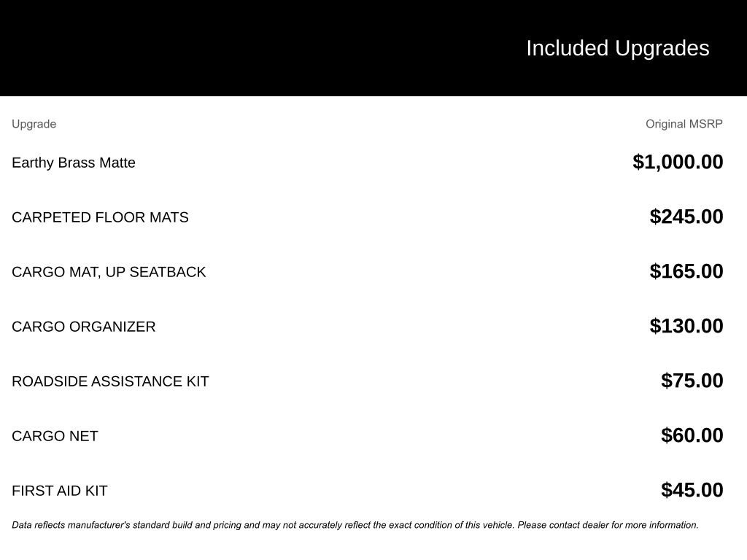Screen dimensions: 747x560
Task: Click the $75.00 price
Action: click(x=692, y=381)
